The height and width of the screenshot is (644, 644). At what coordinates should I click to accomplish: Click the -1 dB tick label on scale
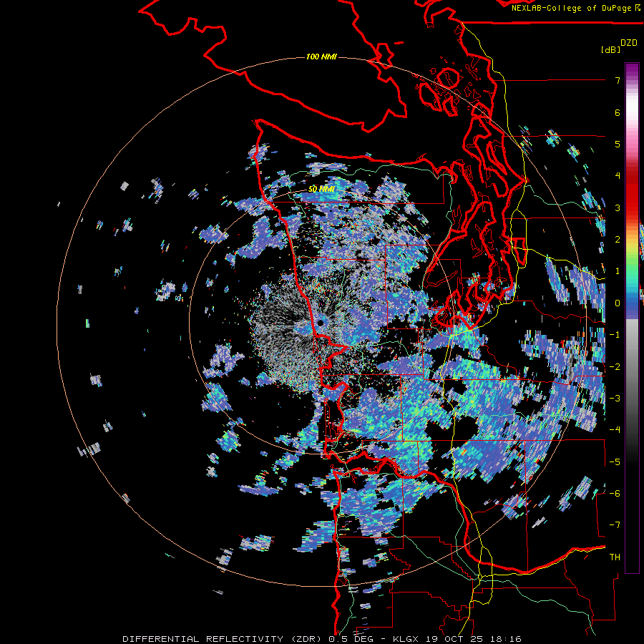(615, 335)
